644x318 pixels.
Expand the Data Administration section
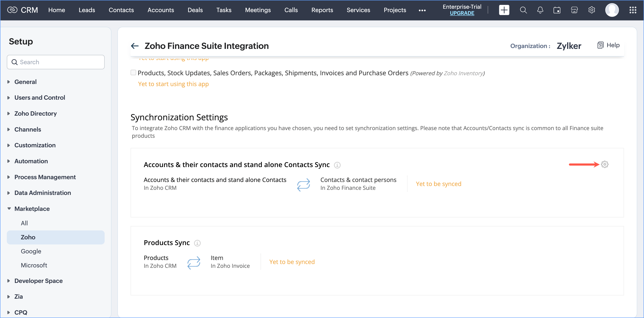tap(43, 193)
